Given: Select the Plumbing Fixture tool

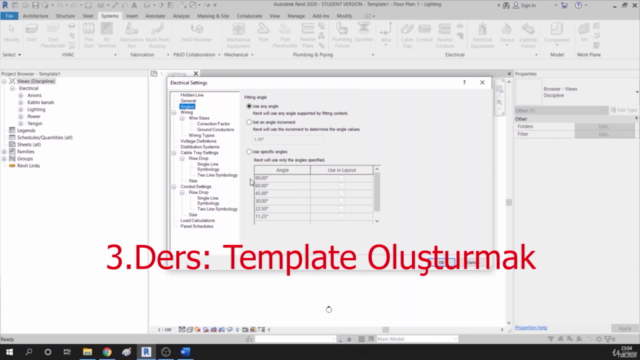Looking at the screenshot, I should click(342, 36).
